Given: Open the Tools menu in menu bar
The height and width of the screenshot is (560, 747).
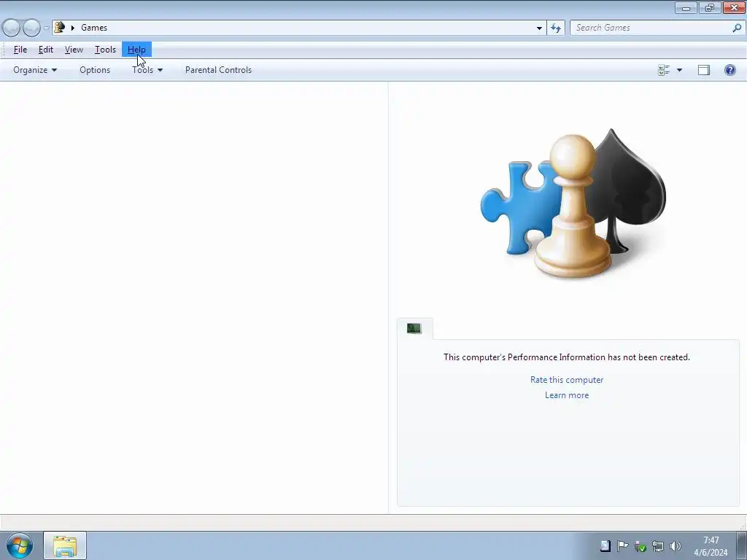Looking at the screenshot, I should pyautogui.click(x=105, y=50).
